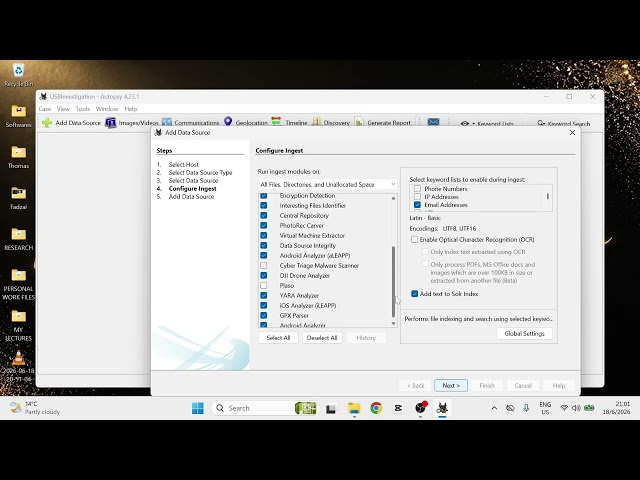Click the Autopsy icon in the taskbar
Viewport: 640px width, 480px height.
click(442, 408)
